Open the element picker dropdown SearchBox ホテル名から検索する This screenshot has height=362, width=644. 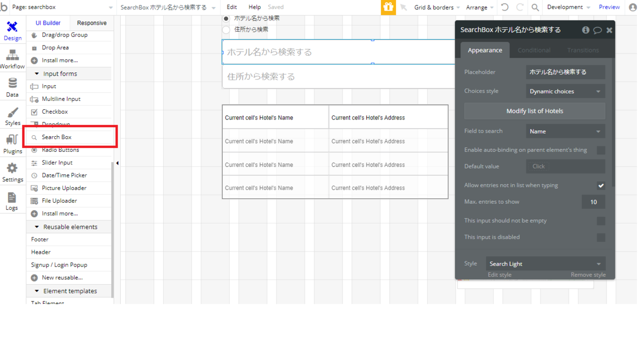coord(168,8)
